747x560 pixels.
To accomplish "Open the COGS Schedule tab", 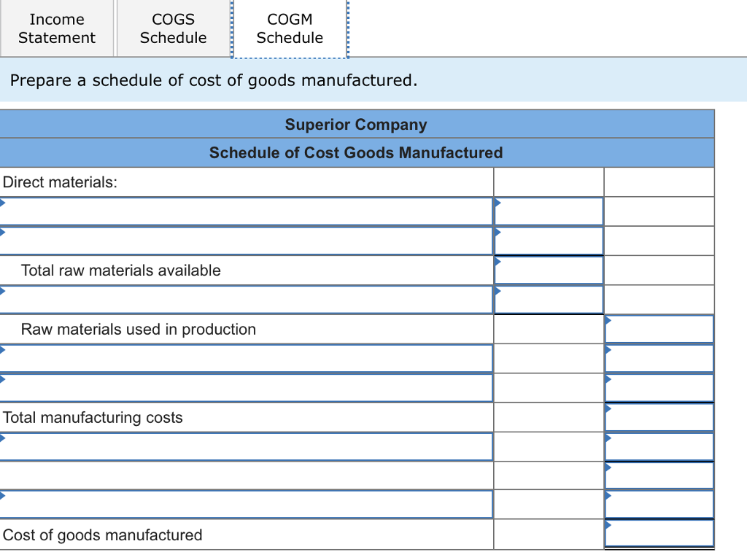I will (173, 28).
